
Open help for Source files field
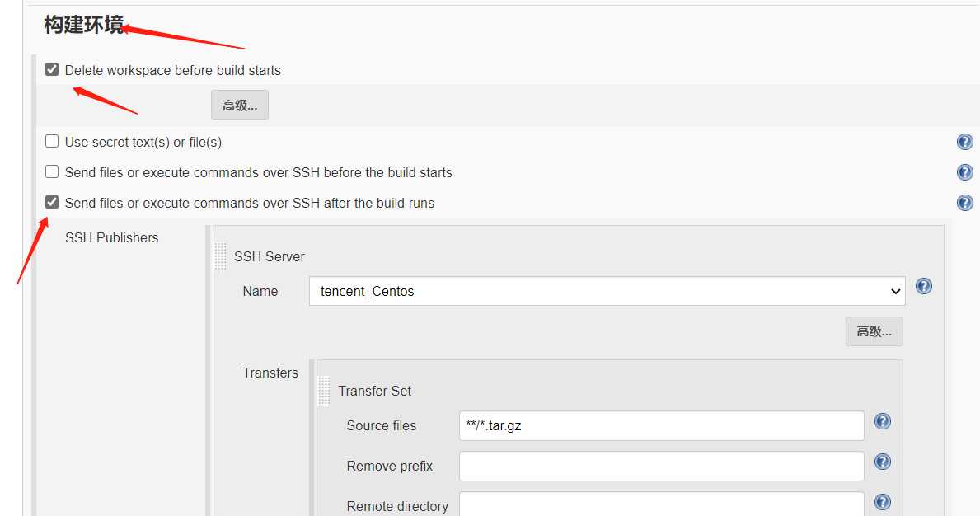click(x=883, y=421)
